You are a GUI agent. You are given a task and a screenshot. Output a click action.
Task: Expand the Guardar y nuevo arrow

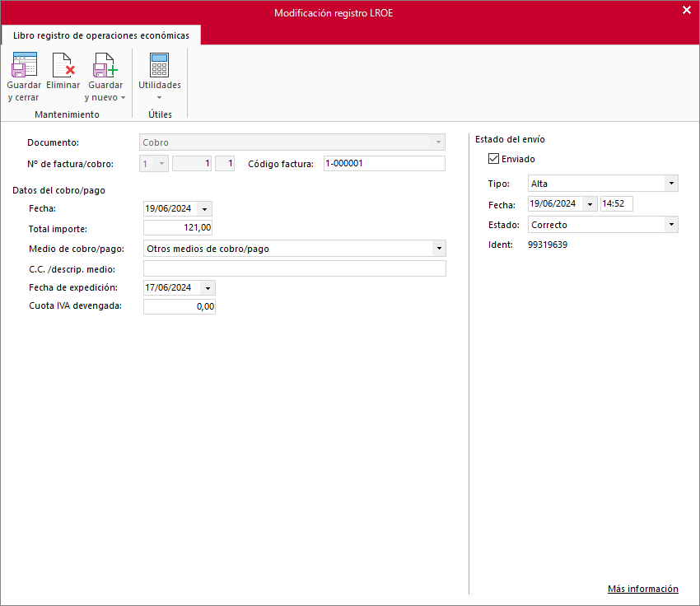pos(124,98)
